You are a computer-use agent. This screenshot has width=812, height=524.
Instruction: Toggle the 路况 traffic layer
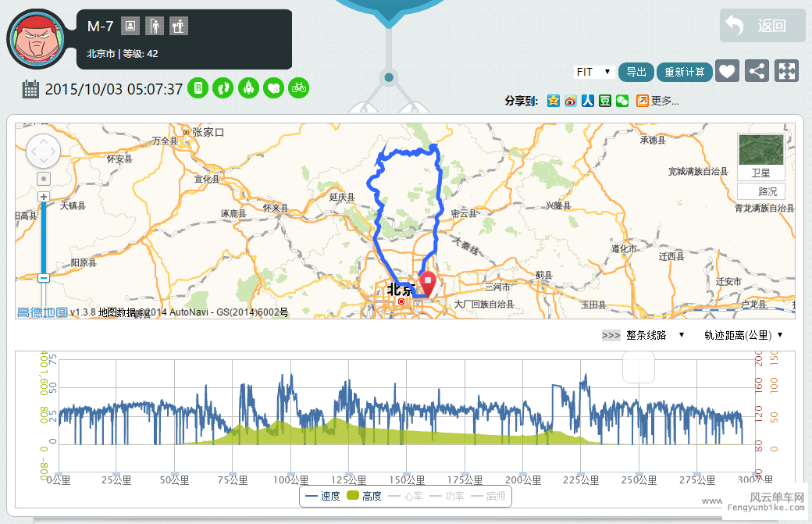(760, 191)
